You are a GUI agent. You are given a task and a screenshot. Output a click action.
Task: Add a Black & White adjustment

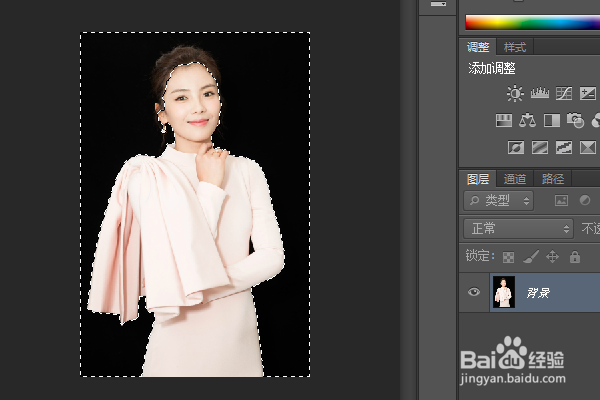552,121
